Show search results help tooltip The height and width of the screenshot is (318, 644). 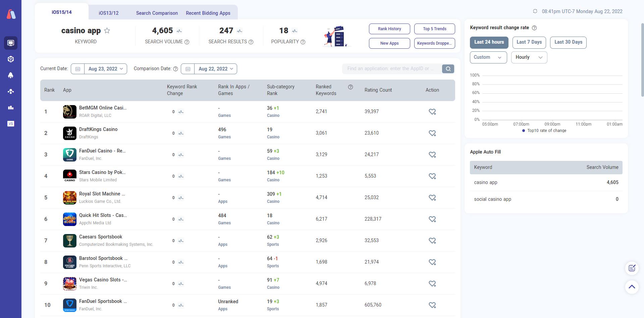(251, 42)
